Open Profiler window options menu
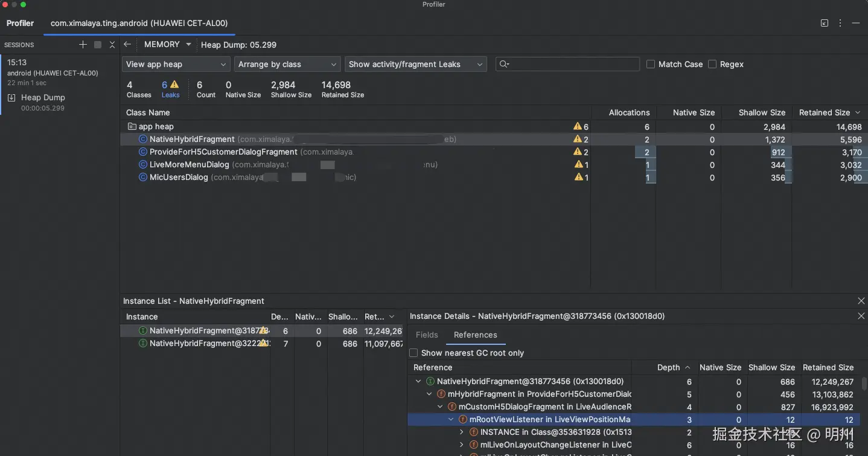868x456 pixels. [x=840, y=23]
